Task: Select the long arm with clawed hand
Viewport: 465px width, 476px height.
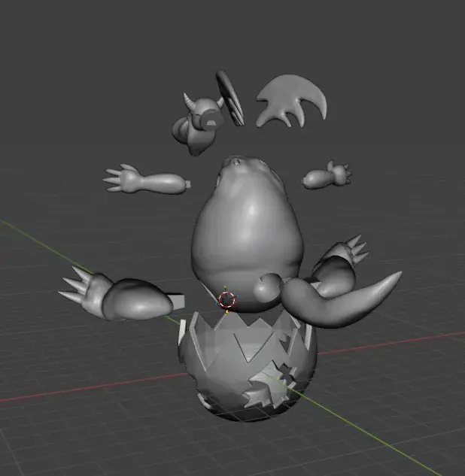Action: pos(147,180)
